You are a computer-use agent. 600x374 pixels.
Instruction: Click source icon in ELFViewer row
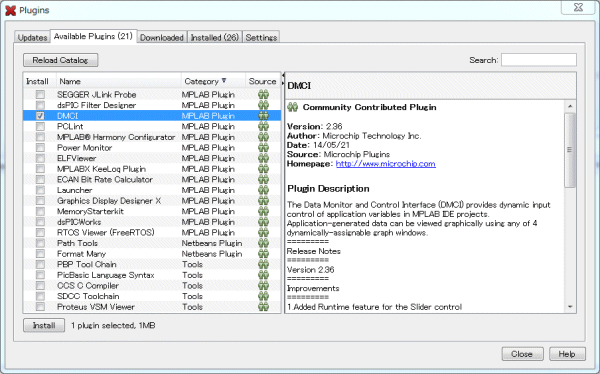tap(263, 158)
